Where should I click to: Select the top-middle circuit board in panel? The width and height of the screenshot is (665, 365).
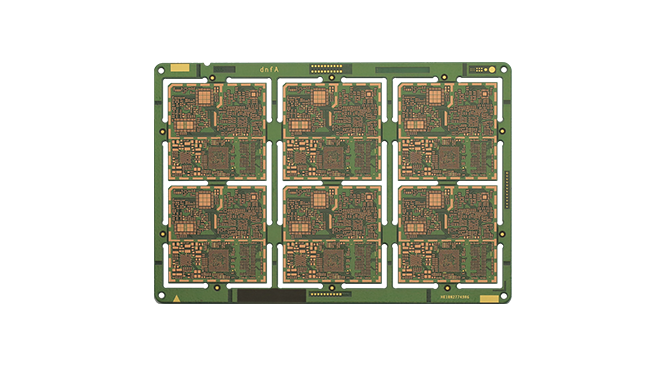tap(332, 131)
